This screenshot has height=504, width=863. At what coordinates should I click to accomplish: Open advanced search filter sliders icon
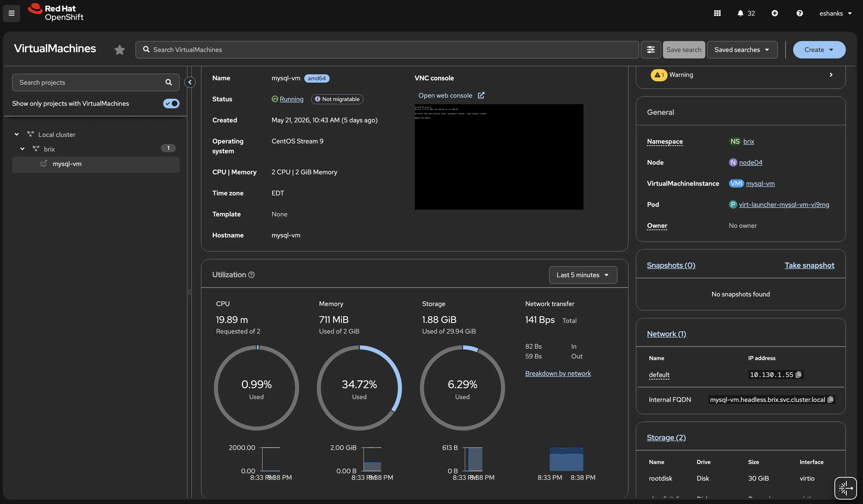[651, 50]
